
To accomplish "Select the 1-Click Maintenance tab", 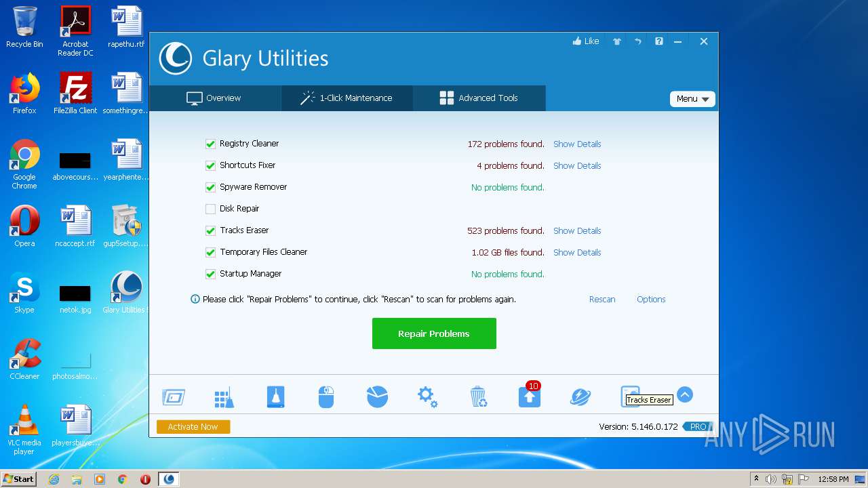I will point(347,98).
